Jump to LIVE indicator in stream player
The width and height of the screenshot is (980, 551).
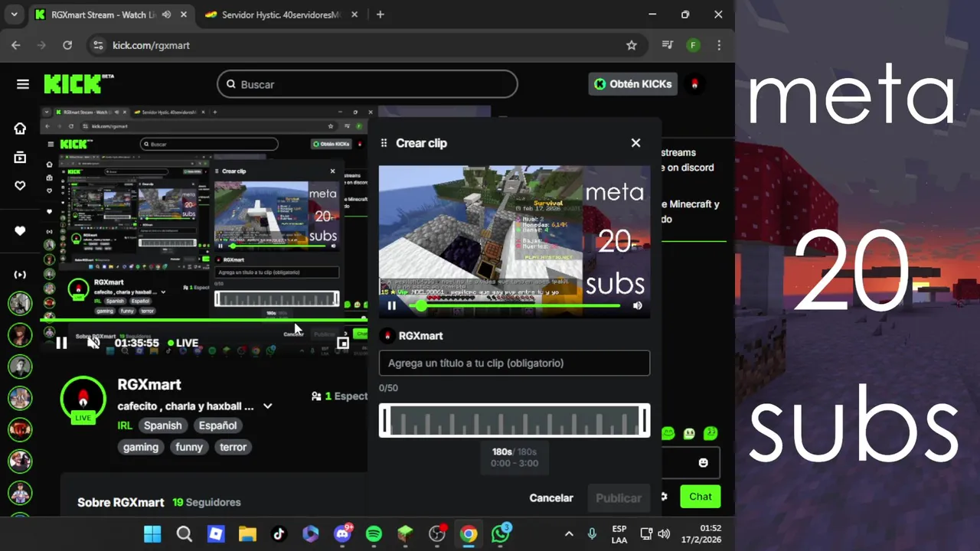183,343
